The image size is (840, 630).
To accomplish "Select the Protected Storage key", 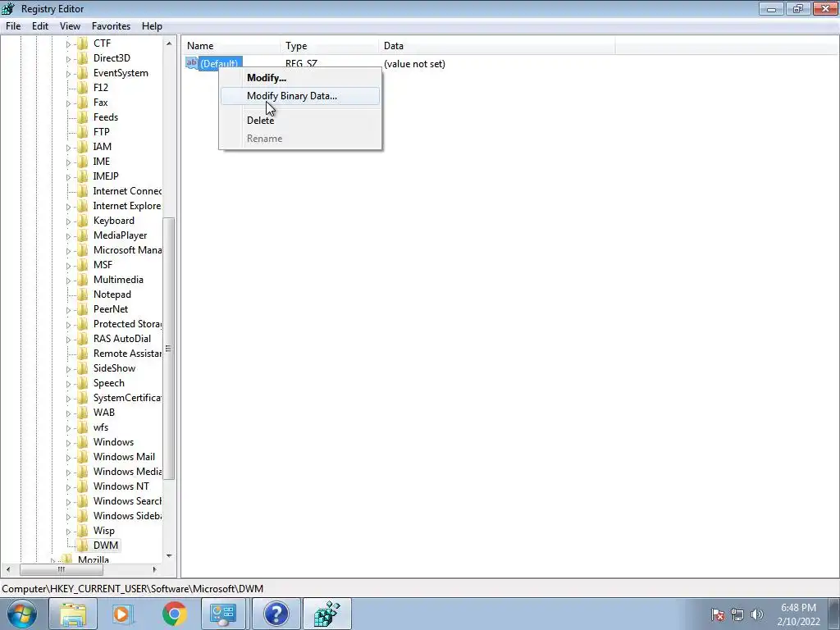I will [127, 324].
